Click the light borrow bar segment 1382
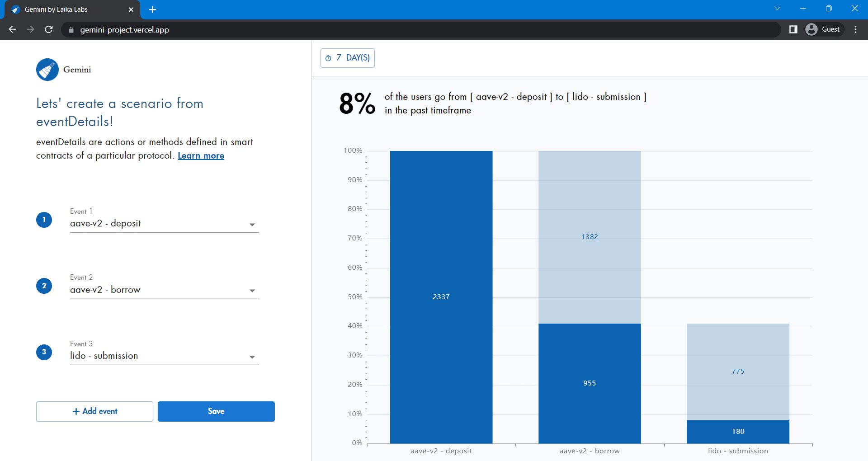 [590, 237]
